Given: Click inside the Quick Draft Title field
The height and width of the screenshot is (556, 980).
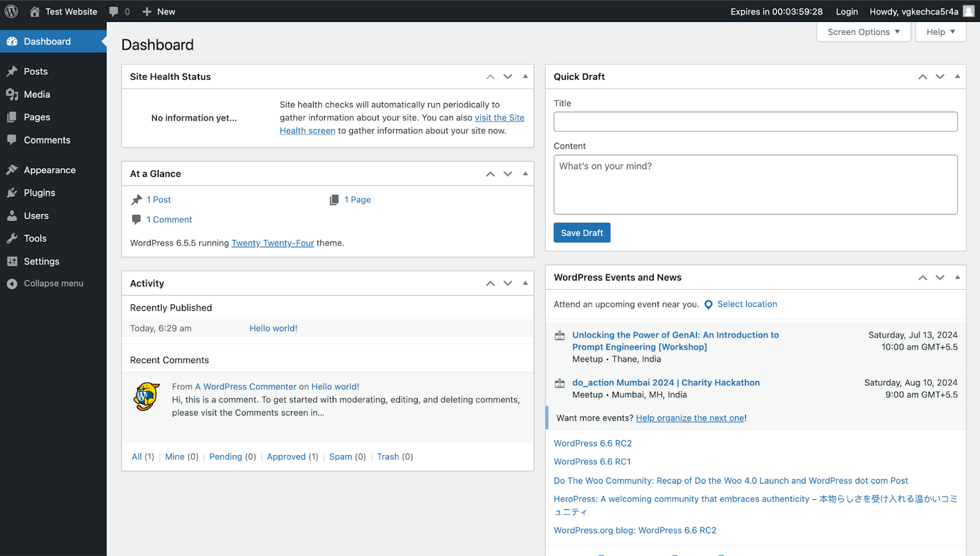Looking at the screenshot, I should pyautogui.click(x=755, y=121).
